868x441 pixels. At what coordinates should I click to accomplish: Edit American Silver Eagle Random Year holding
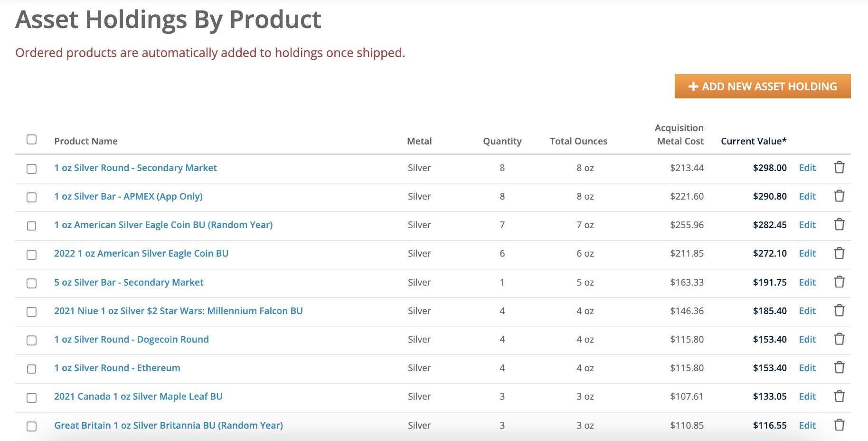807,225
